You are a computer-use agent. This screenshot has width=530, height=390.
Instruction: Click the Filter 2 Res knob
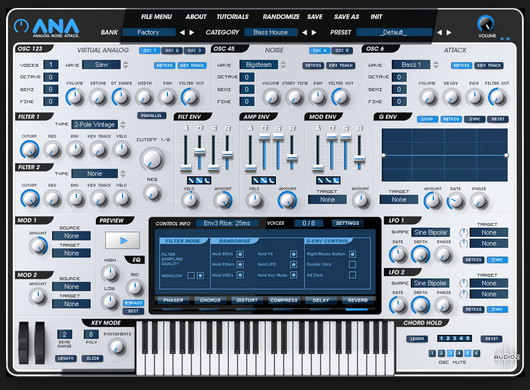pos(53,199)
